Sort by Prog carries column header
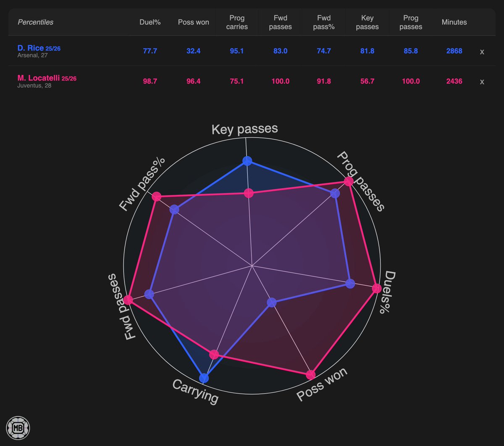This screenshot has width=504, height=446. tap(237, 22)
